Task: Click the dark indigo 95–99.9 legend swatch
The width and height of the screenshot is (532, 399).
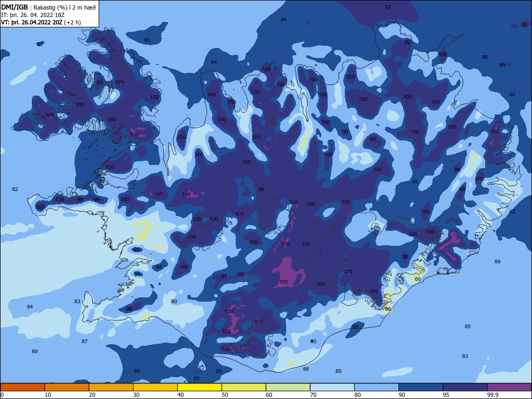Action: coord(465,387)
